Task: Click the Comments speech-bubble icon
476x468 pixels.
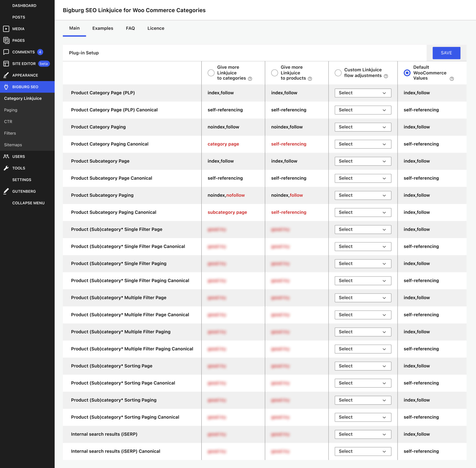Action: pos(6,52)
